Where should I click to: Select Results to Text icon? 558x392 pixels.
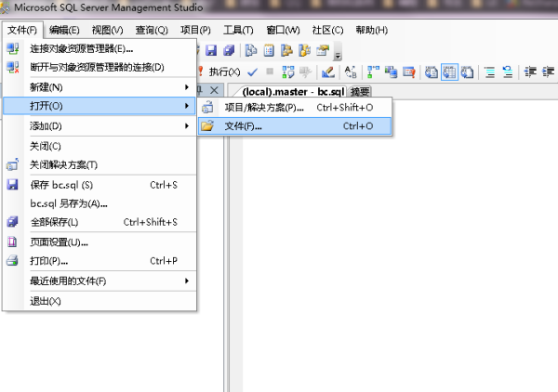click(x=432, y=72)
